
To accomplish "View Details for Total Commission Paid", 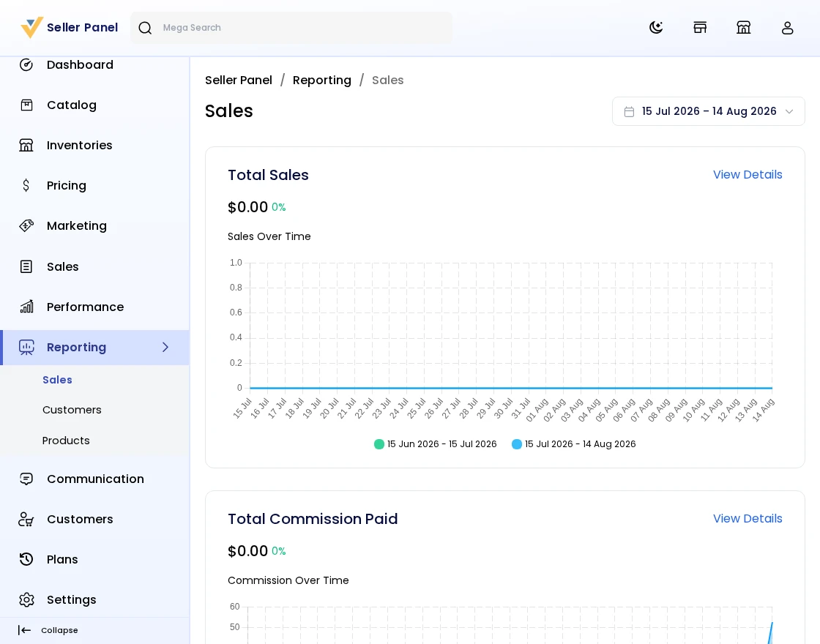I will 748,519.
